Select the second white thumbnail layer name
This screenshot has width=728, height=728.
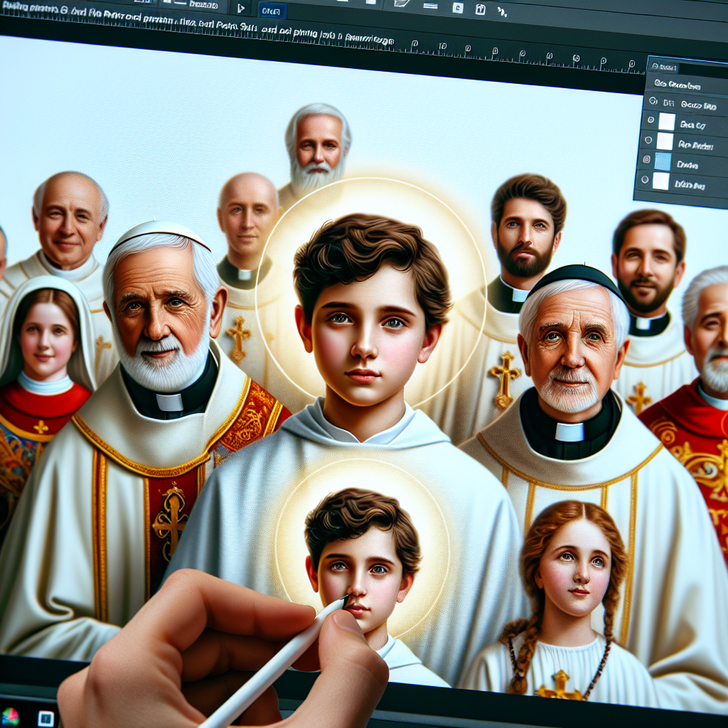click(x=695, y=144)
